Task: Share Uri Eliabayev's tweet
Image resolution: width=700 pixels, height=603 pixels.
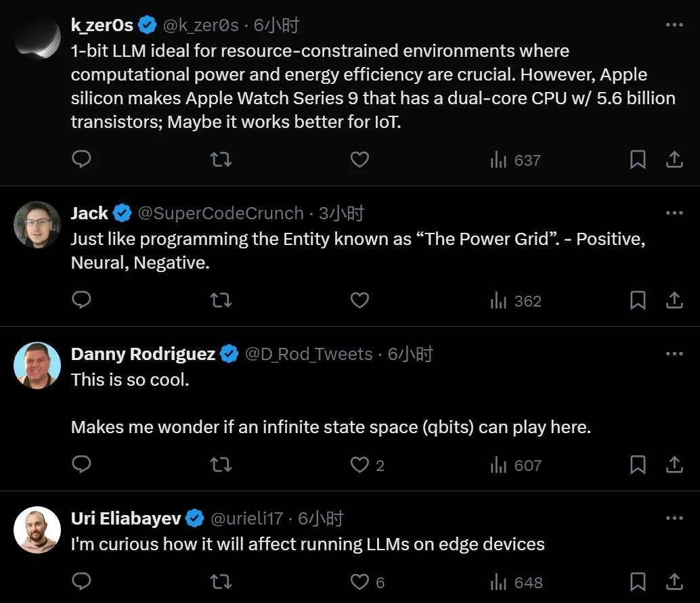Action: coord(674,582)
